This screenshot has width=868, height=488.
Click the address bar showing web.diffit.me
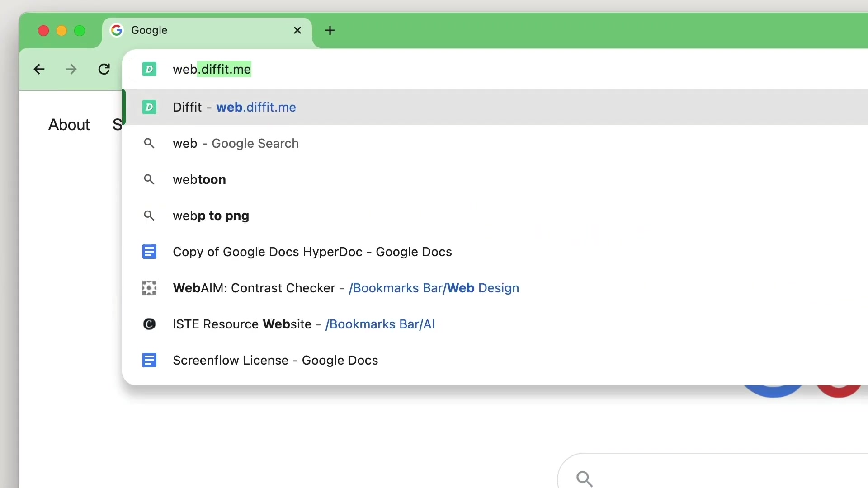click(x=495, y=69)
